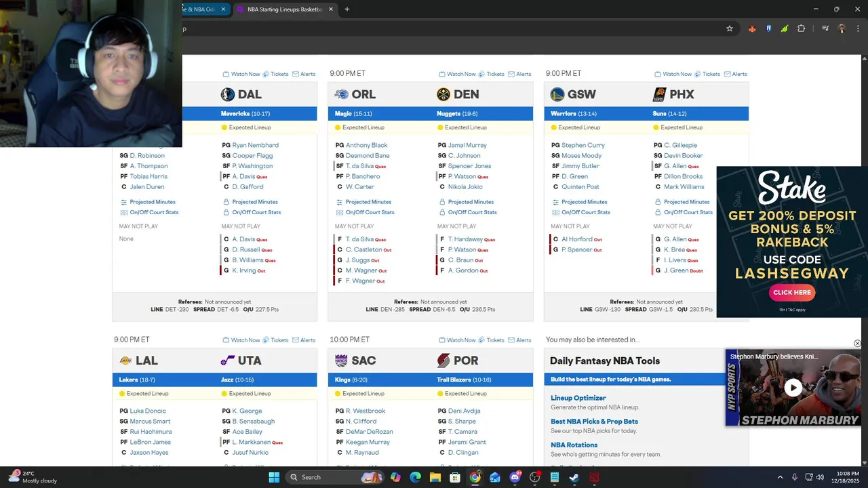The height and width of the screenshot is (488, 868).
Task: Click the Stake ad CLICK HERE button
Action: 791,293
